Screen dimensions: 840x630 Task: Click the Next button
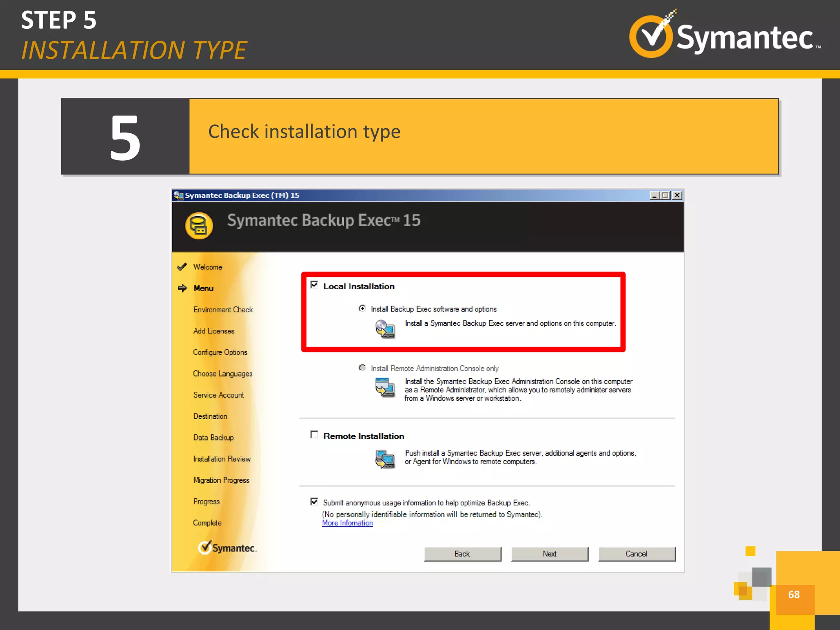tap(550, 554)
